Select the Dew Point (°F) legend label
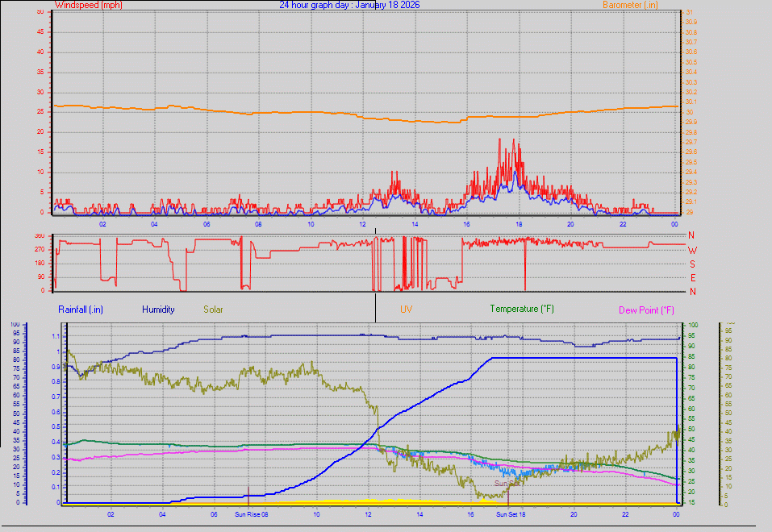Image resolution: width=772 pixels, height=532 pixels. pyautogui.click(x=645, y=310)
